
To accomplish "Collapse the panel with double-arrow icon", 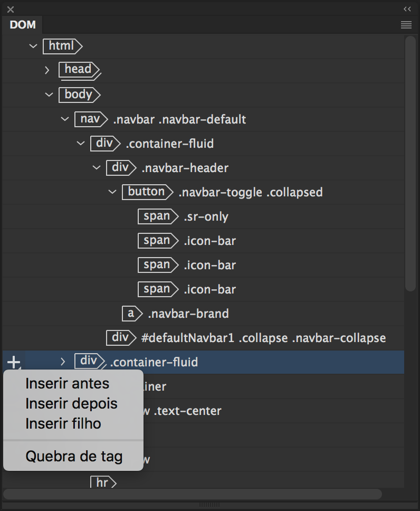I will tap(407, 9).
